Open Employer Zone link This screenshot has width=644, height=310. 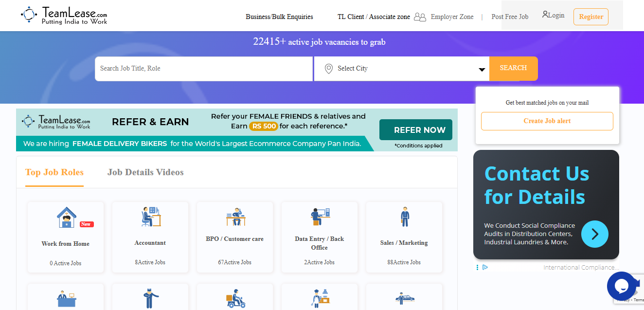point(452,17)
